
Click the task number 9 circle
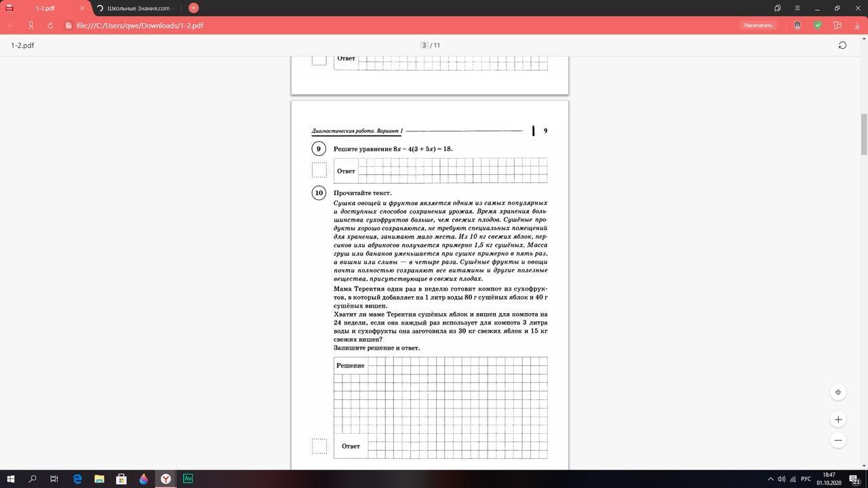319,148
